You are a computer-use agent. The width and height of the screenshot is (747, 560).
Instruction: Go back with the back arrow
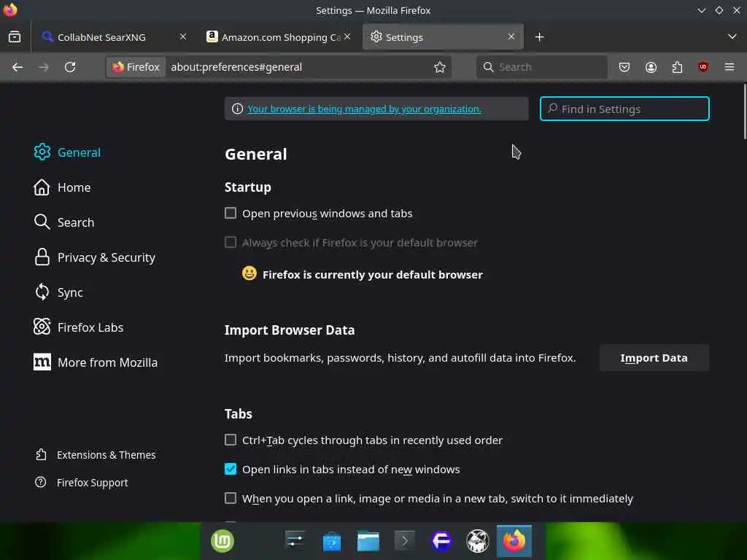[x=18, y=67]
